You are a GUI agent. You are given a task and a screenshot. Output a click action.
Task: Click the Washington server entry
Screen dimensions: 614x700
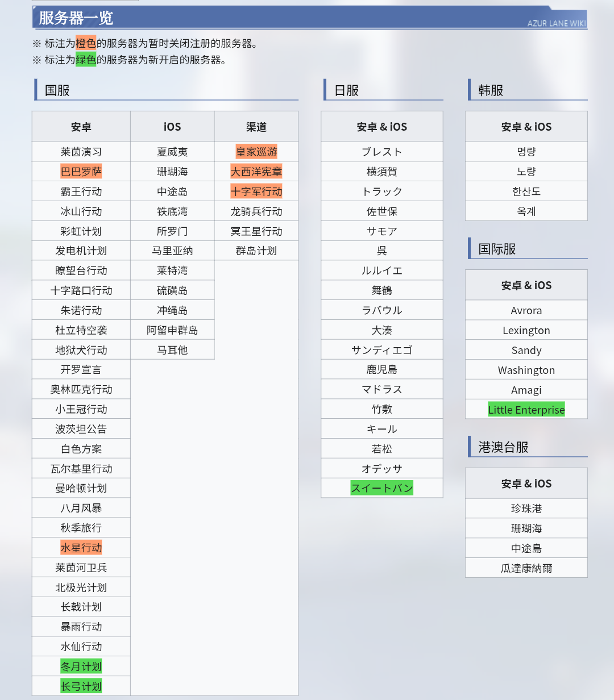(x=526, y=370)
